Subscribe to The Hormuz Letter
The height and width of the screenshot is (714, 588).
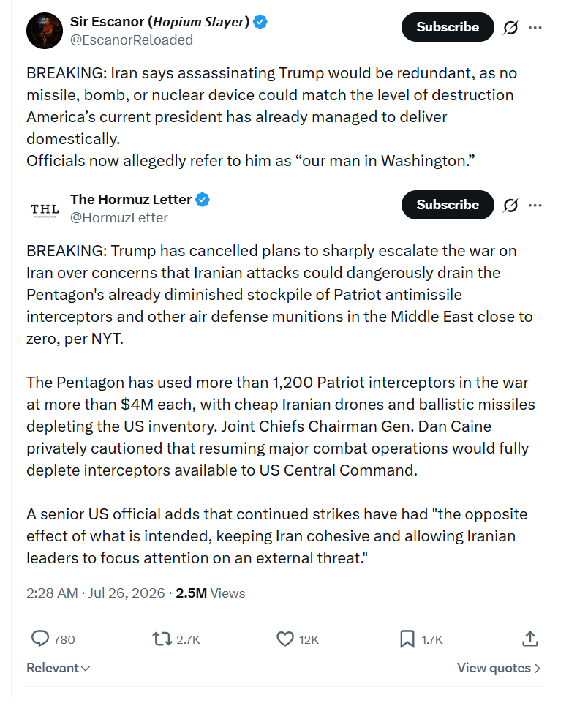[x=448, y=204]
